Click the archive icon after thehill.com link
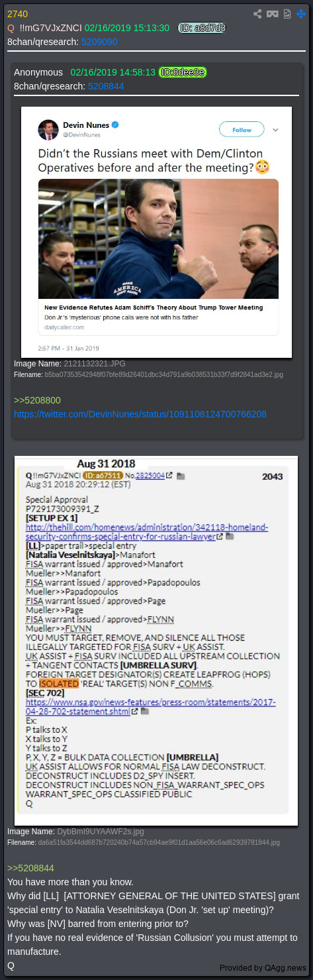313x980 pixels. click(x=230, y=536)
